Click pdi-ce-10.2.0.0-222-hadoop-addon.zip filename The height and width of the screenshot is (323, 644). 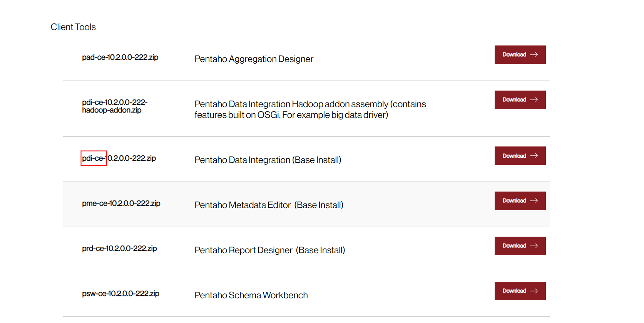(114, 106)
